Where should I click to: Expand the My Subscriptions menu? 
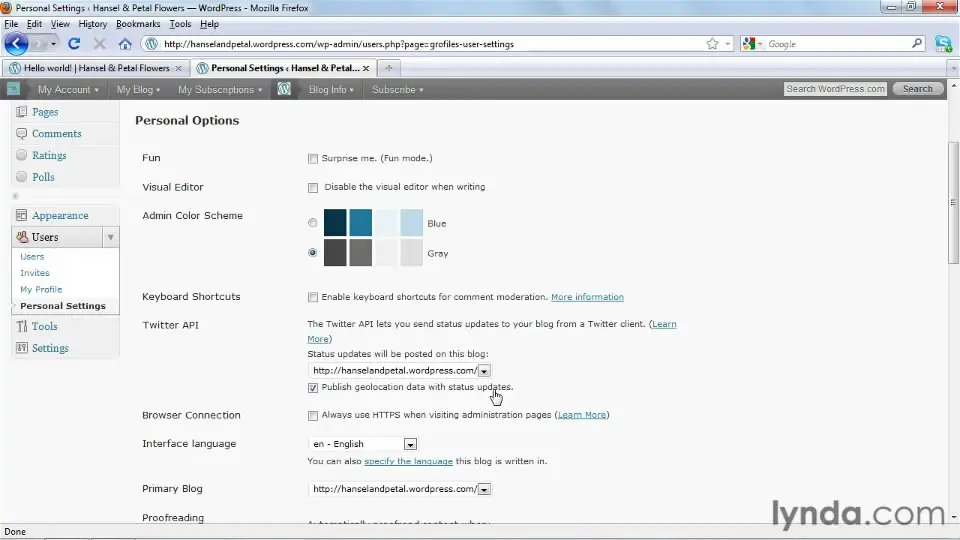click(220, 89)
